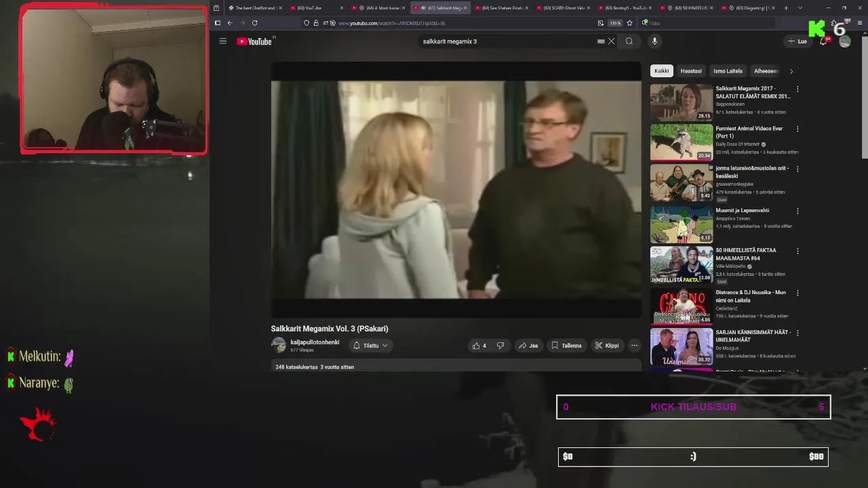
Task: Switch to the 50 IHMEELLISTÄ tab
Action: point(687,8)
